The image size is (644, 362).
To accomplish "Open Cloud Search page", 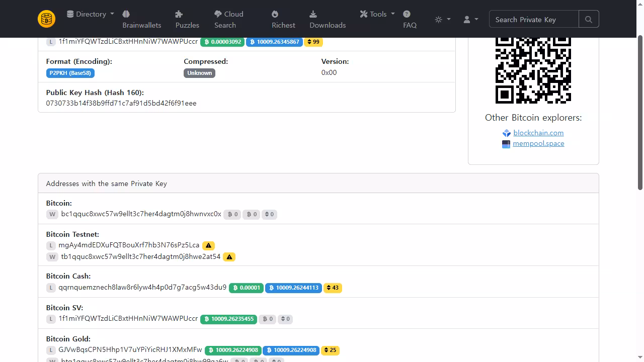I will tap(229, 20).
